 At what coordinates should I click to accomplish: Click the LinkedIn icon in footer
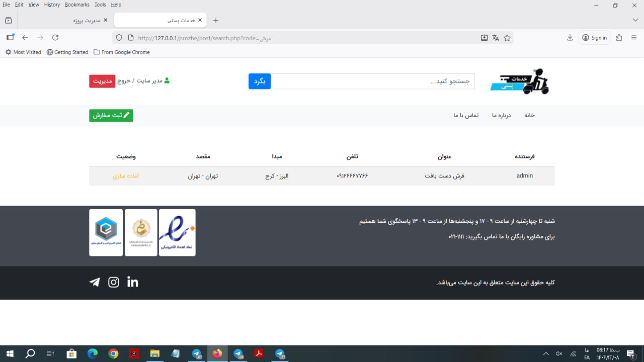133,282
